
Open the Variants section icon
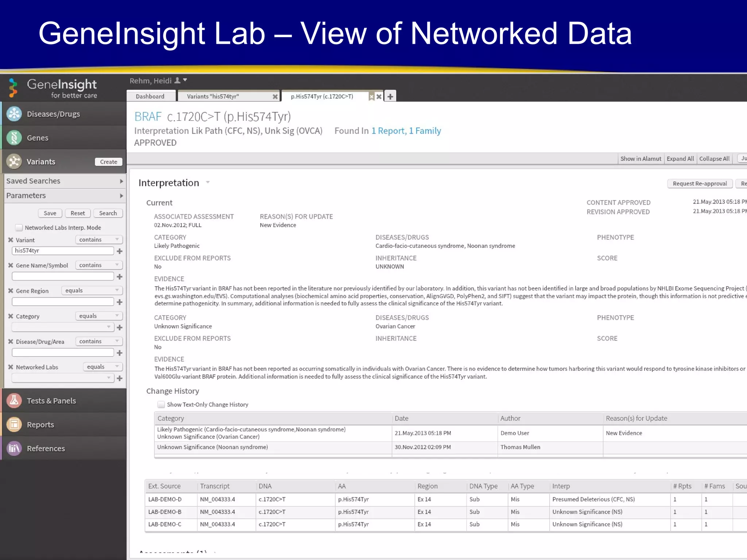click(14, 162)
